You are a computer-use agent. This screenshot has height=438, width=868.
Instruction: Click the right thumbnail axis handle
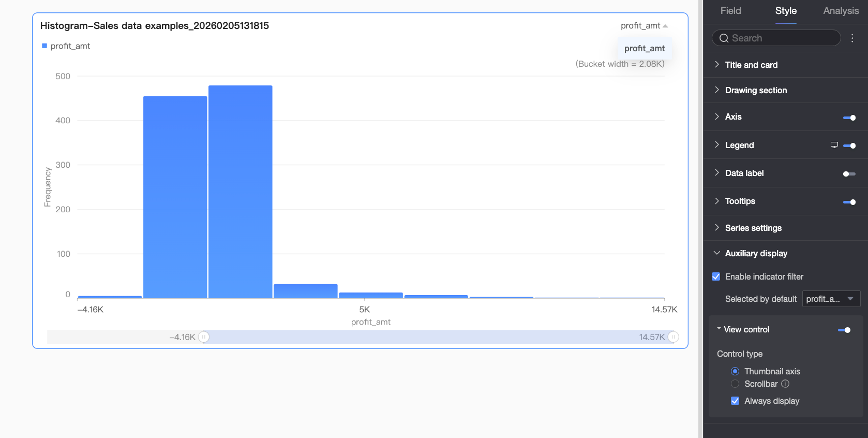pos(673,337)
